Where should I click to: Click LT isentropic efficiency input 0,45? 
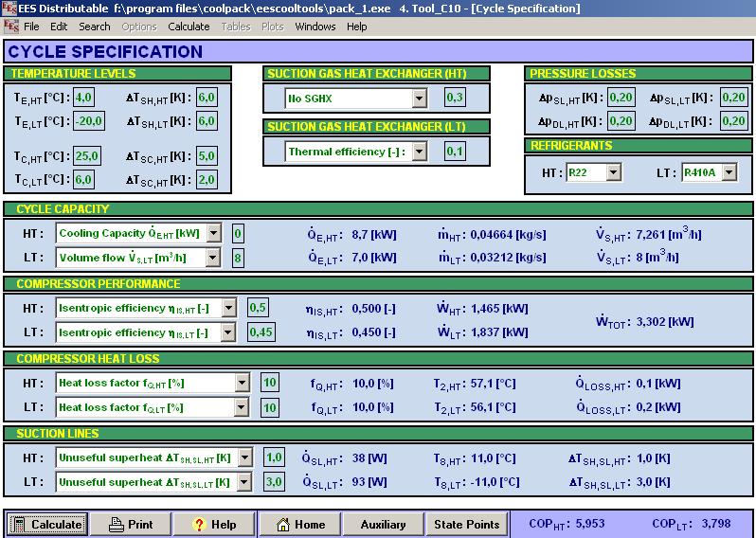[x=261, y=332]
